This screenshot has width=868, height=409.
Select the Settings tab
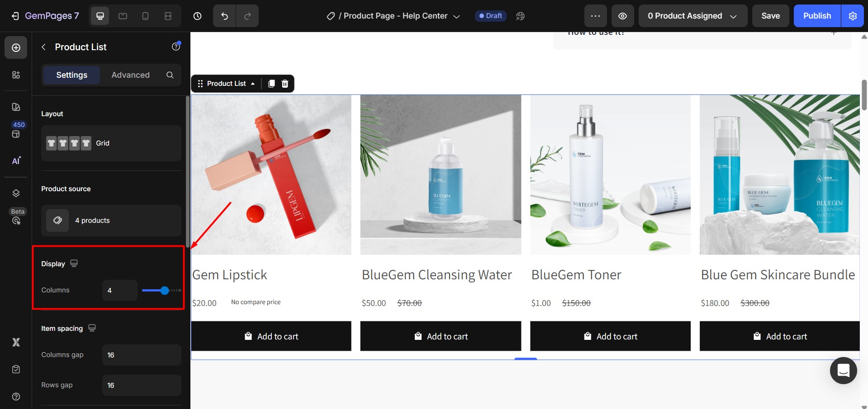click(x=71, y=75)
